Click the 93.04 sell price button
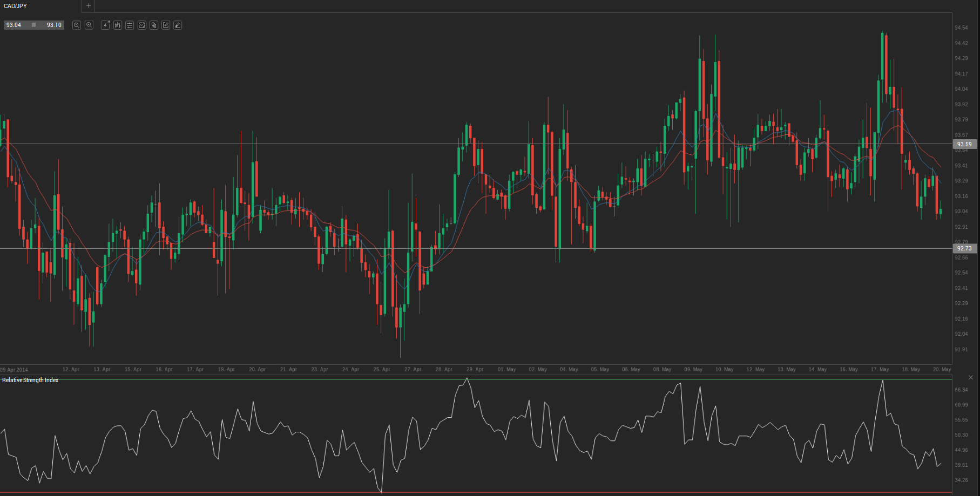The height and width of the screenshot is (496, 980). 14,25
